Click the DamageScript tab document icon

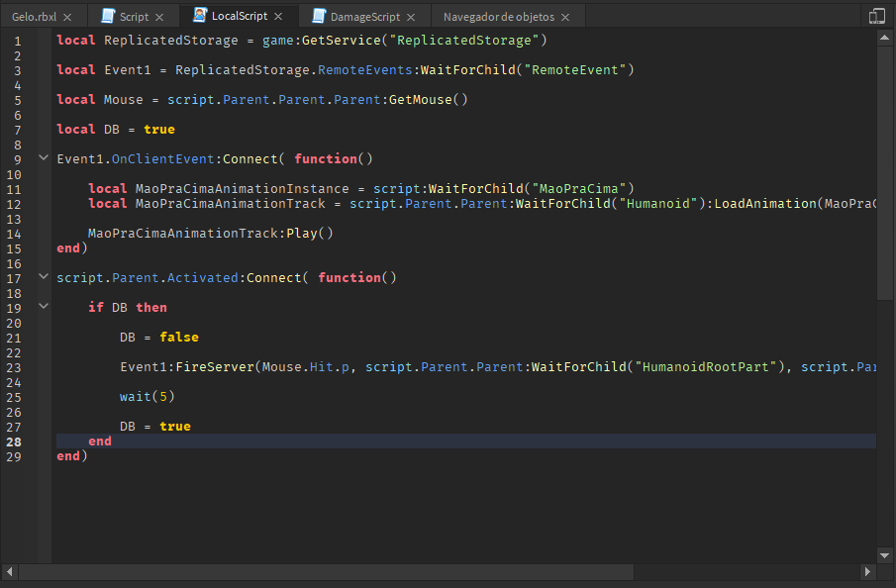coord(319,16)
